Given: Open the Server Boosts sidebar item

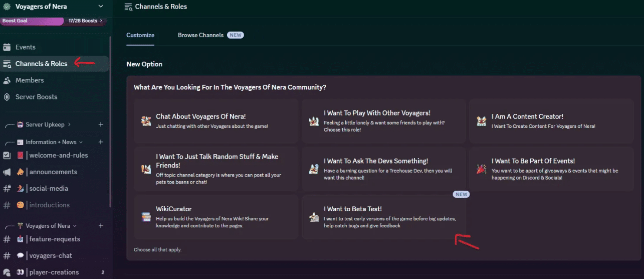Looking at the screenshot, I should pyautogui.click(x=54, y=97).
